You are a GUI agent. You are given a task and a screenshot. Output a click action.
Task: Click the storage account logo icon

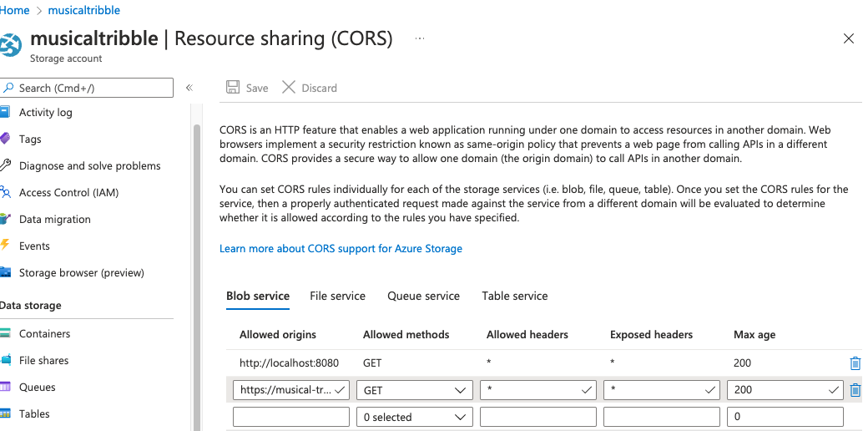9,44
